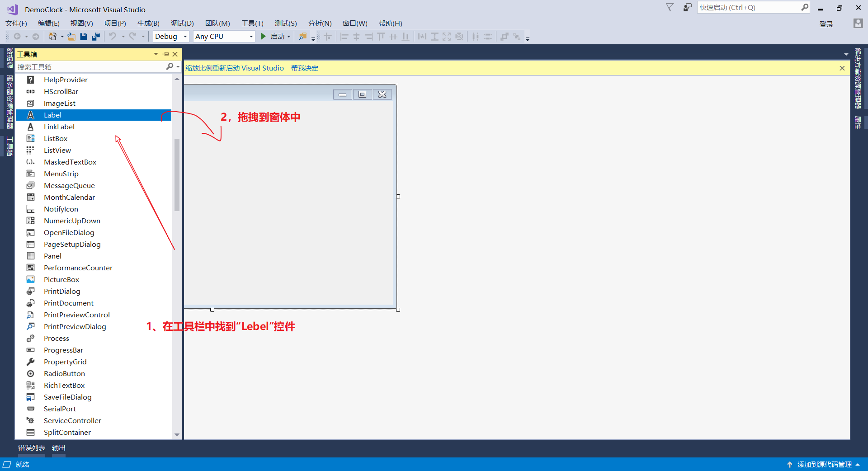Click the toolbox scrollbar down arrow
The image size is (868, 471).
(177, 435)
